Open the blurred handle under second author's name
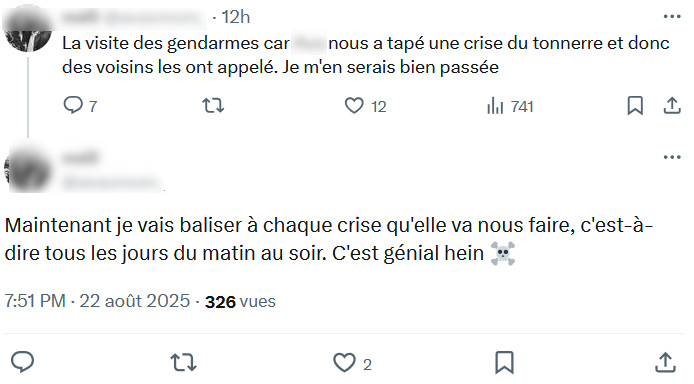This screenshot has width=694, height=384. pos(113,182)
